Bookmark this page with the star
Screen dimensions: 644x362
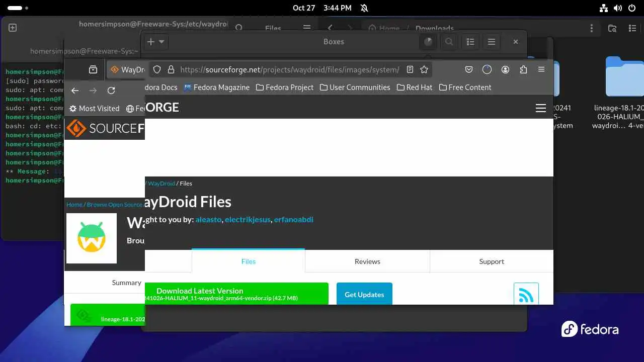[x=424, y=70]
